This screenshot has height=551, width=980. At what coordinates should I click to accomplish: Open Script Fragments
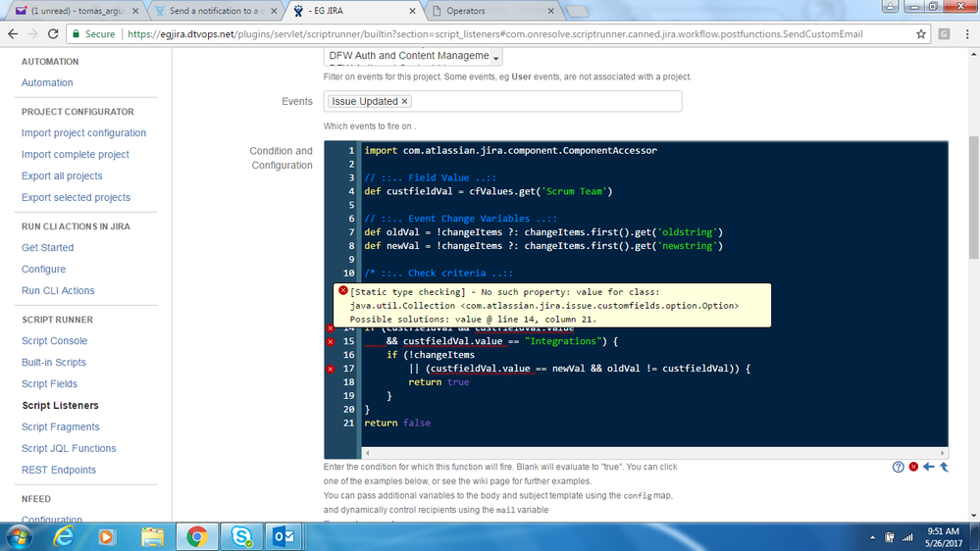(x=61, y=426)
